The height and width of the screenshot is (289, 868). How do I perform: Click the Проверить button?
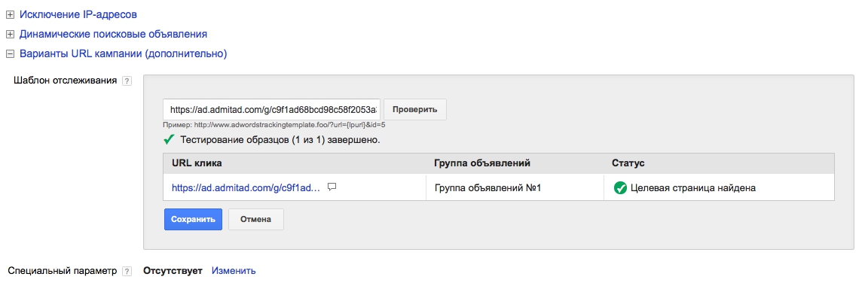[x=414, y=109]
